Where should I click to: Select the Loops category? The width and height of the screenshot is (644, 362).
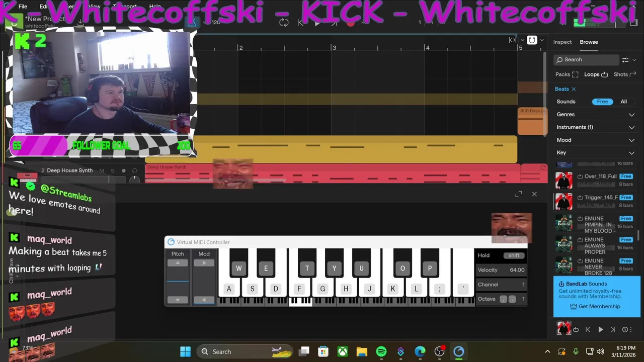[x=596, y=74]
